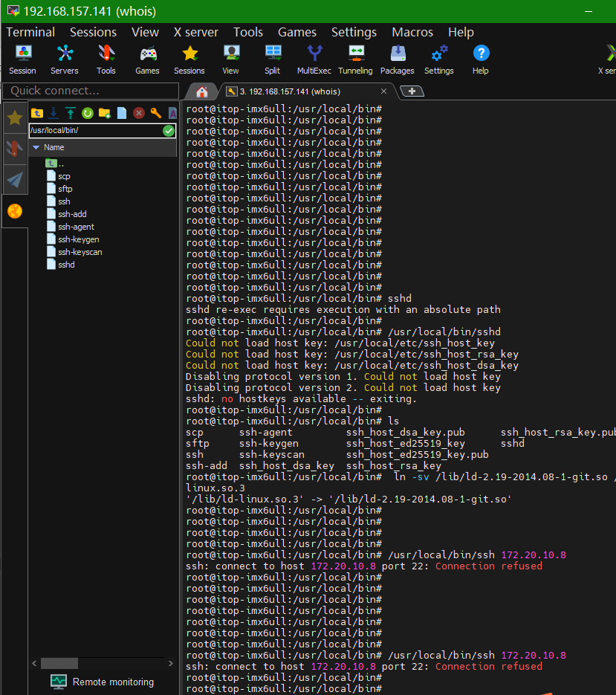Select the sftp file
Image resolution: width=616 pixels, height=695 pixels.
tap(59, 189)
